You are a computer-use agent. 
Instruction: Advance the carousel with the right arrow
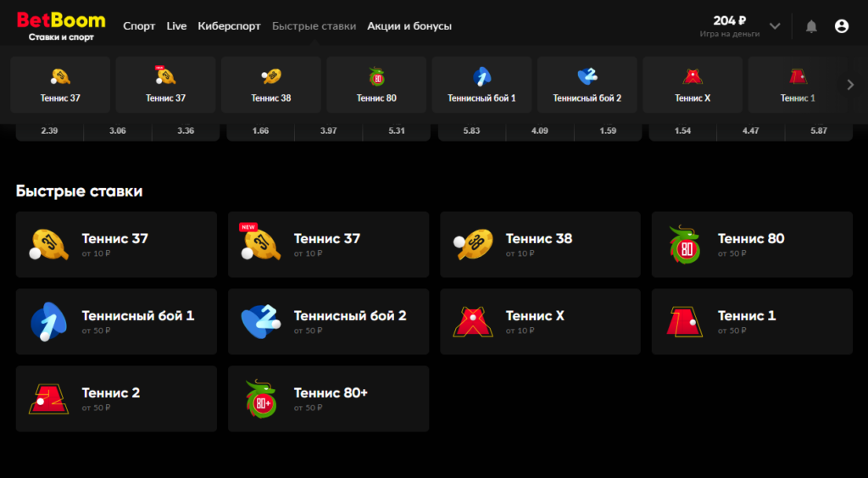[851, 85]
